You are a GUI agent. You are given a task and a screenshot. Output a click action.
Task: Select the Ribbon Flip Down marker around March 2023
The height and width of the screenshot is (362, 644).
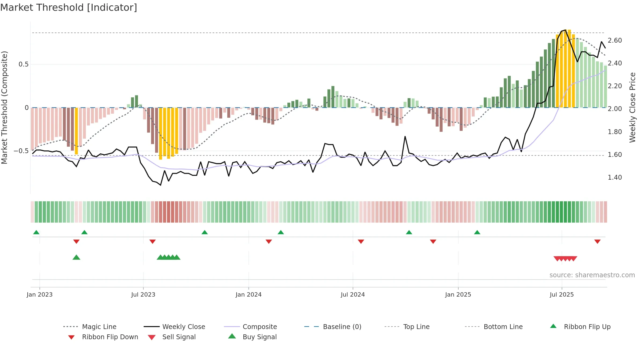coord(76,242)
